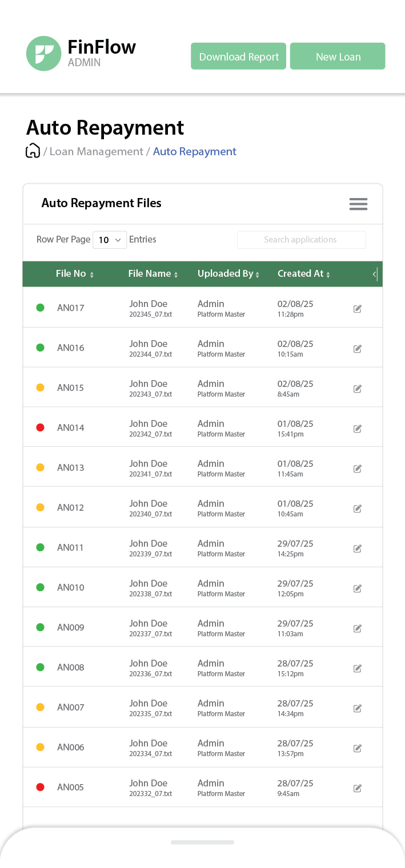Open Loan Management breadcrumb
The height and width of the screenshot is (868, 405).
96,151
